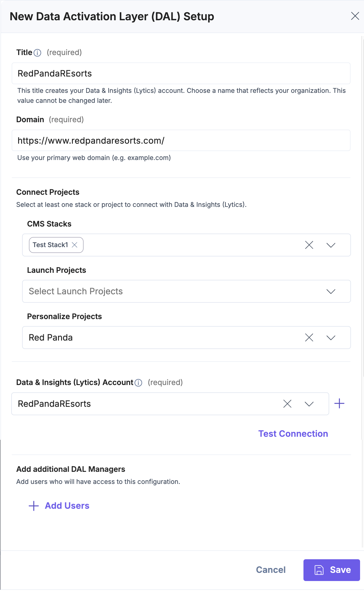Click into the Domain input field
This screenshot has width=364, height=591.
coord(181,141)
